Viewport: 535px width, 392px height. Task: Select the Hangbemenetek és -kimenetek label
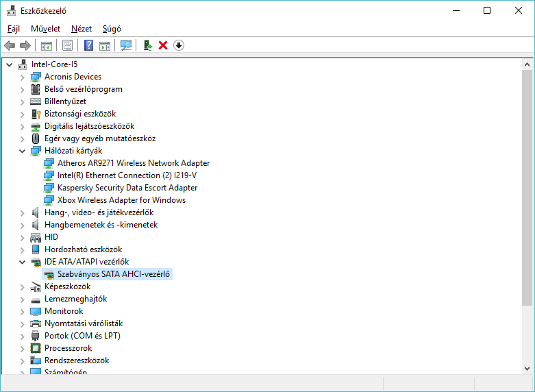pos(101,225)
